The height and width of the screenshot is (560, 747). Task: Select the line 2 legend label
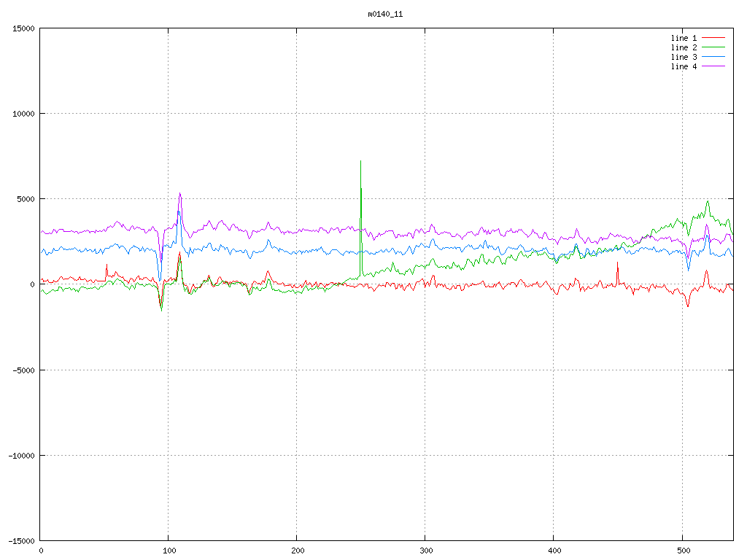(684, 47)
